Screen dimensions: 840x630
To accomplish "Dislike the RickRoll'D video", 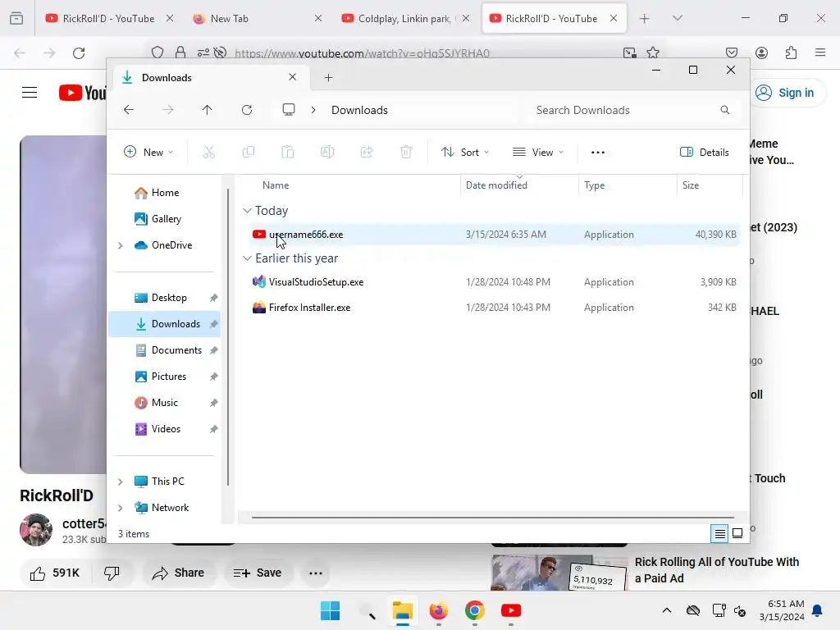I will point(112,573).
